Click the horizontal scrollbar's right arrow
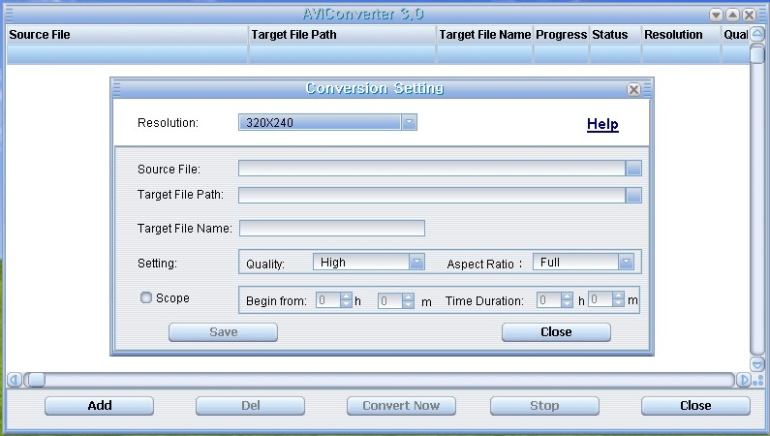Image resolution: width=770 pixels, height=436 pixels. (x=743, y=380)
